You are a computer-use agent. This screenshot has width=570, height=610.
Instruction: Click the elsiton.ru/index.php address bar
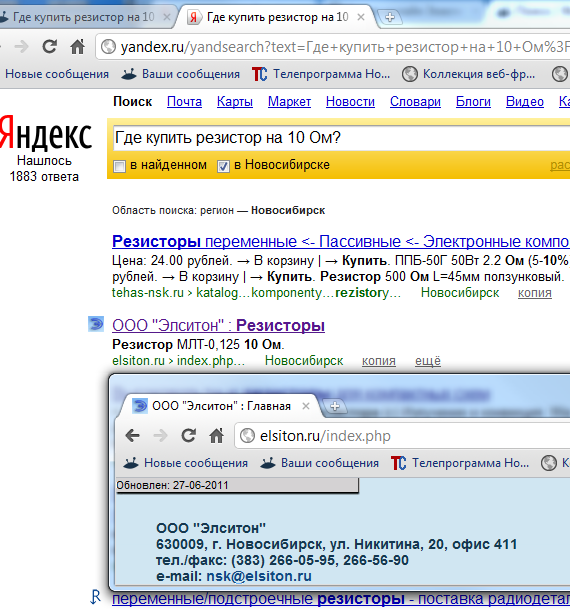(x=403, y=436)
